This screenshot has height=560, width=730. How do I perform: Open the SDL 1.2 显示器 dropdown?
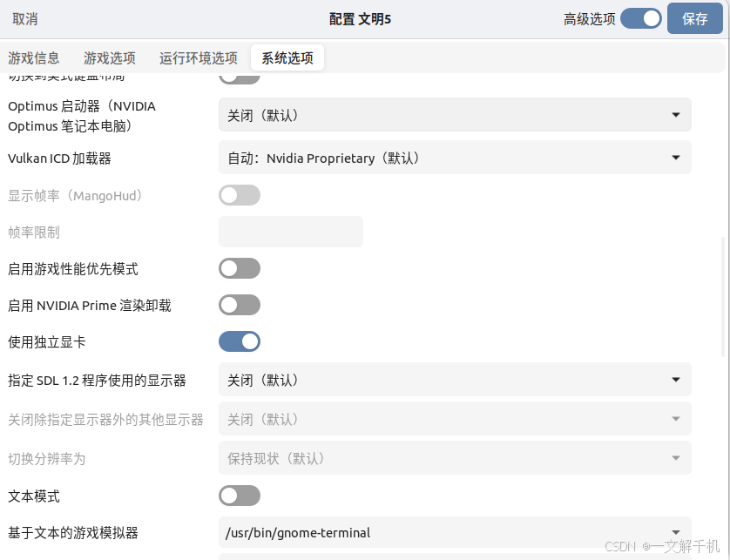(x=454, y=380)
